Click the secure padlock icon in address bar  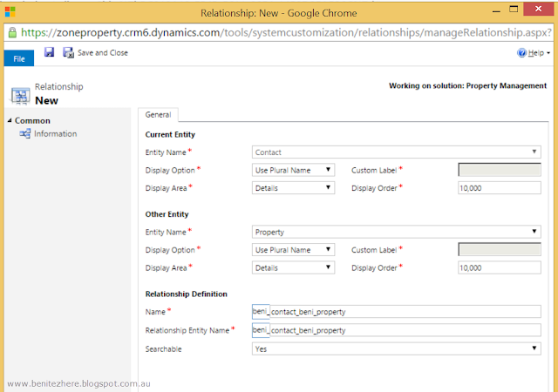tap(10, 32)
